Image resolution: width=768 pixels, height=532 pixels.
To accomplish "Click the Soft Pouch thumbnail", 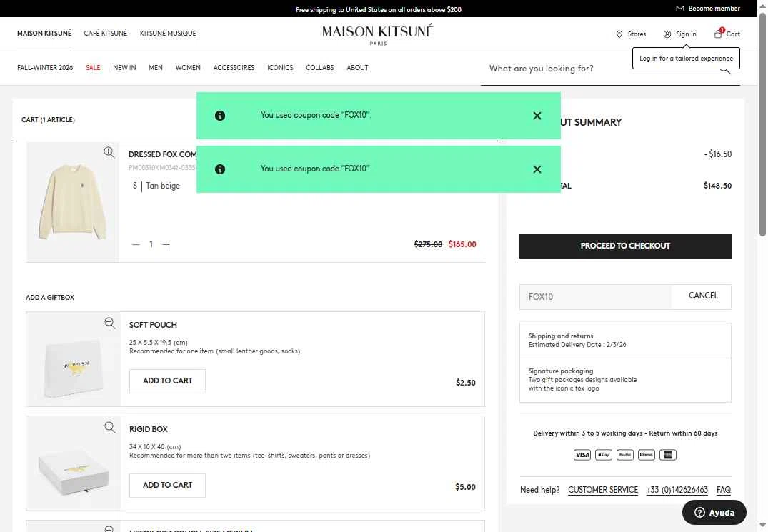I will [74, 359].
